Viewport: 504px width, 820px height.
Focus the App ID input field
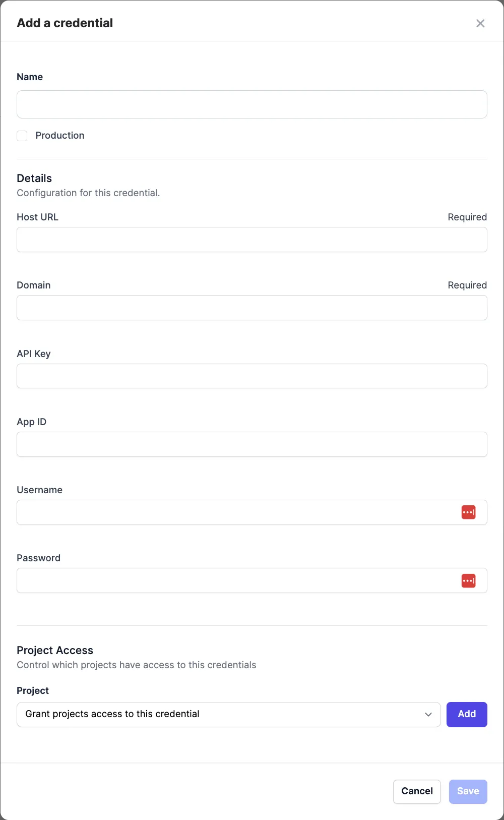click(252, 444)
